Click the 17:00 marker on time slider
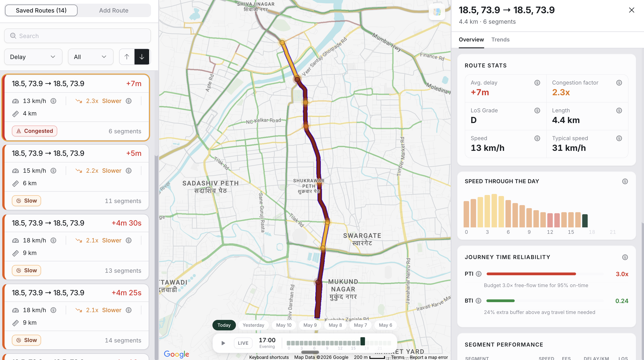The width and height of the screenshot is (644, 360). [x=363, y=342]
